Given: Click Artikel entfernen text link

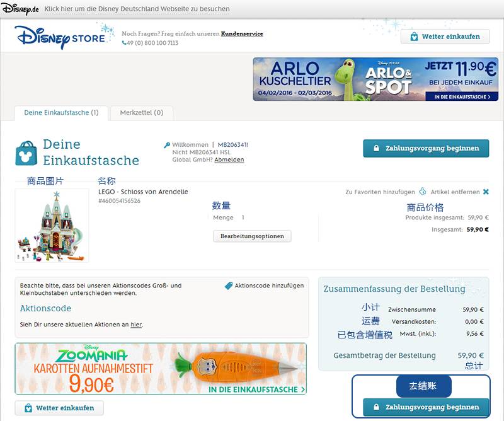Looking at the screenshot, I should [x=455, y=192].
